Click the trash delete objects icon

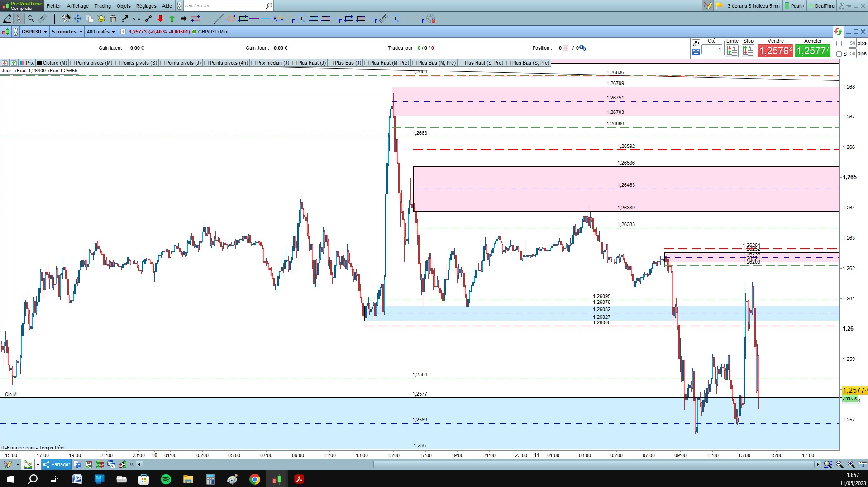coord(113,19)
